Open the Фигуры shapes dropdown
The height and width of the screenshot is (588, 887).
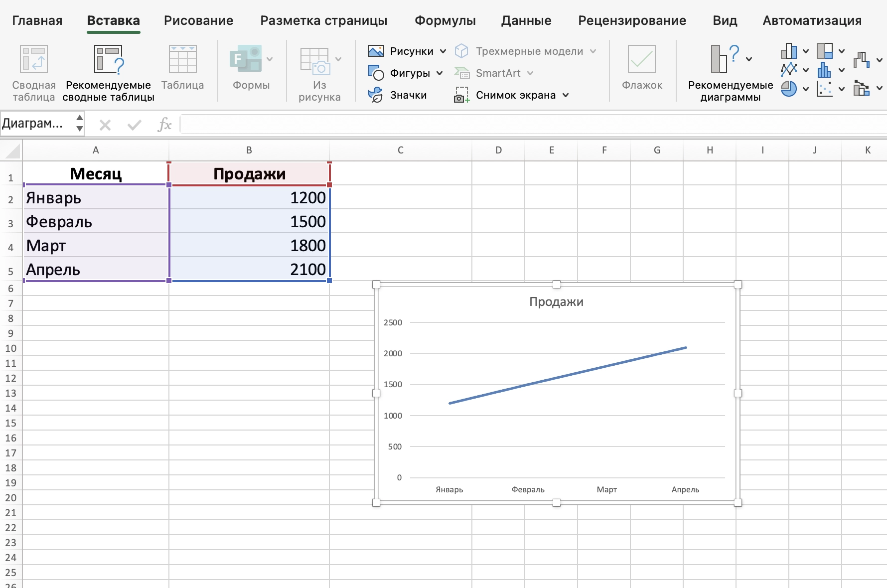(440, 73)
